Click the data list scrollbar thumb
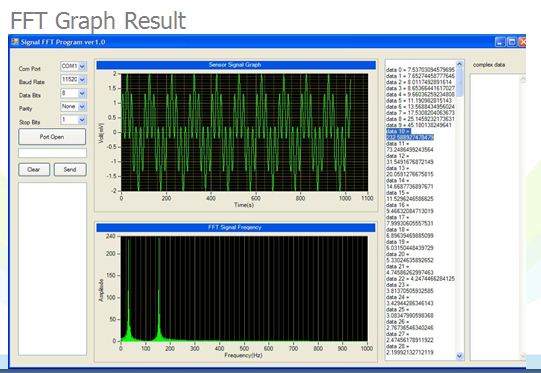The height and width of the screenshot is (373, 541). coord(459,82)
